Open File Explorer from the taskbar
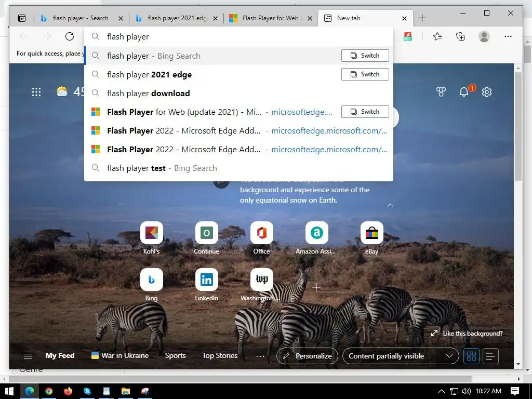Image resolution: width=532 pixels, height=399 pixels. coord(126,391)
